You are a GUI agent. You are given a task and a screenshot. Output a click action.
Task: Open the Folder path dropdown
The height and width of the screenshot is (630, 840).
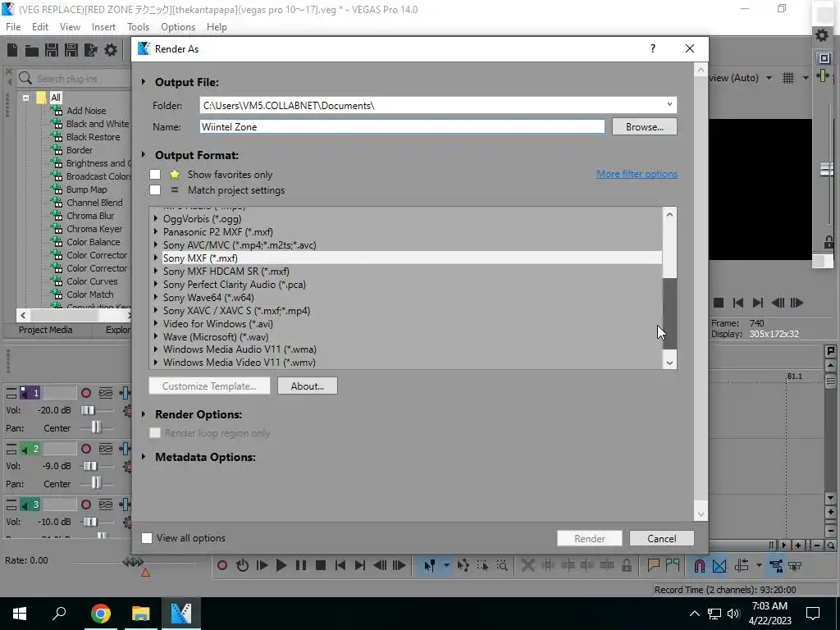click(x=669, y=105)
